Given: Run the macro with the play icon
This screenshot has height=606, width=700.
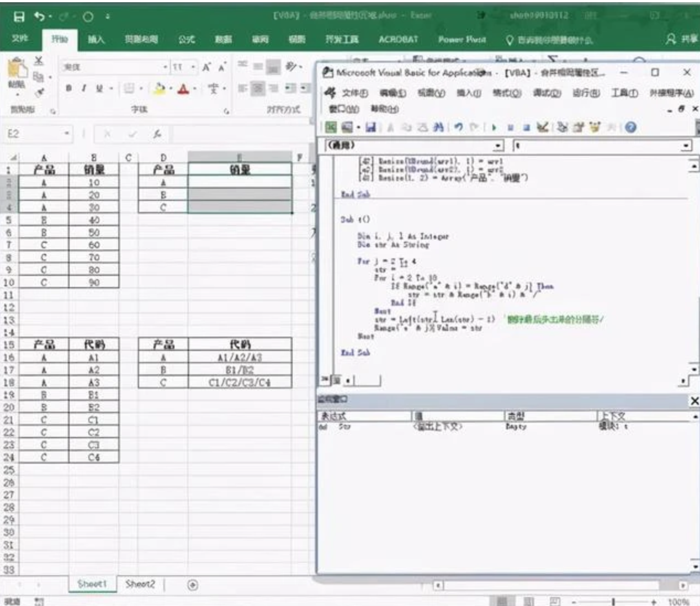Looking at the screenshot, I should pos(494,127).
